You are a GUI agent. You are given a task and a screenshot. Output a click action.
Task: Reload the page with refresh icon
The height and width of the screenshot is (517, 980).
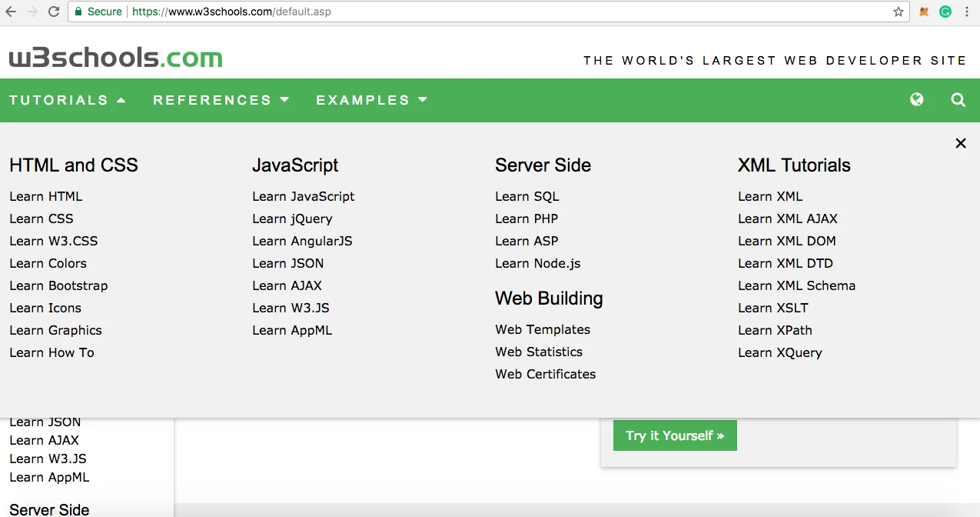[54, 12]
